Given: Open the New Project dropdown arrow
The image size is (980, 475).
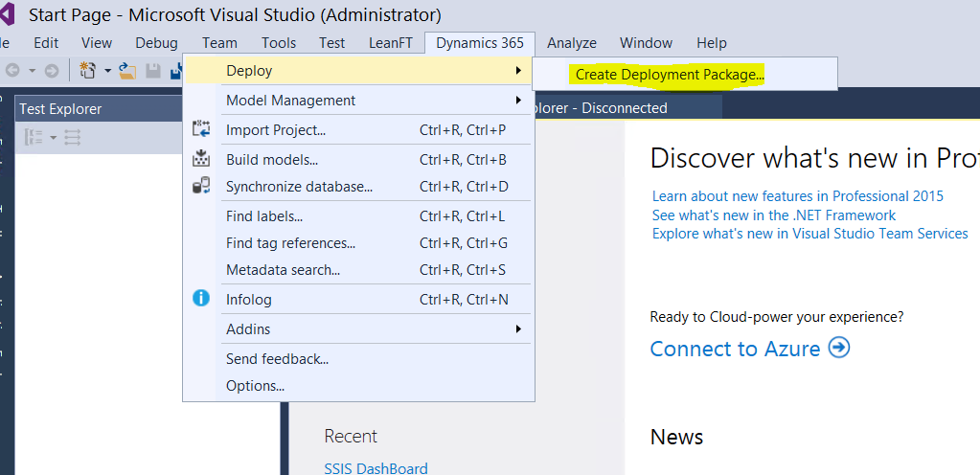Looking at the screenshot, I should point(108,71).
